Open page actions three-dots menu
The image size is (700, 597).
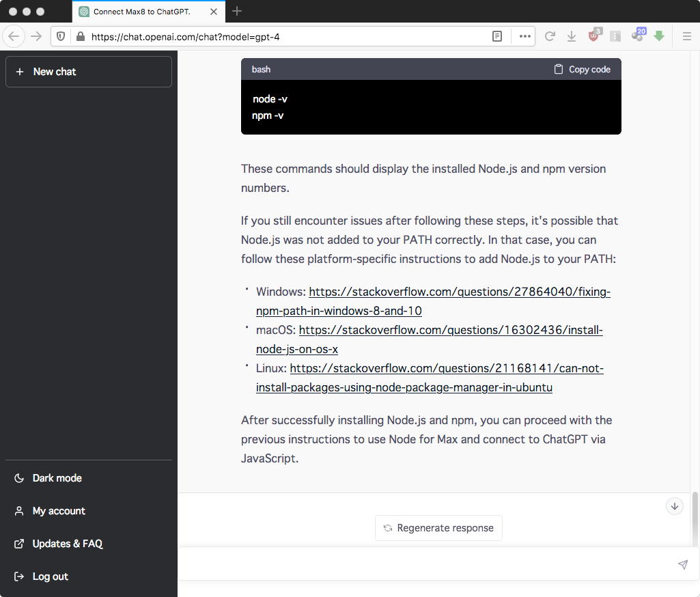pyautogui.click(x=525, y=37)
